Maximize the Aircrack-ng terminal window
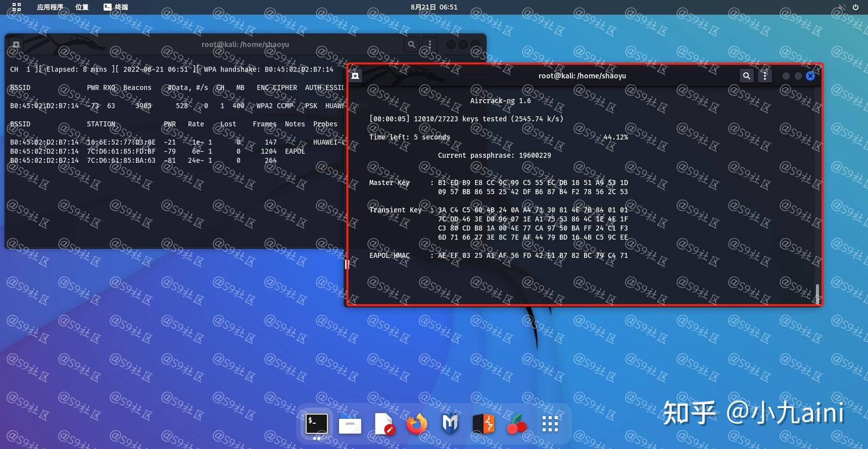The width and height of the screenshot is (868, 449). (x=798, y=76)
